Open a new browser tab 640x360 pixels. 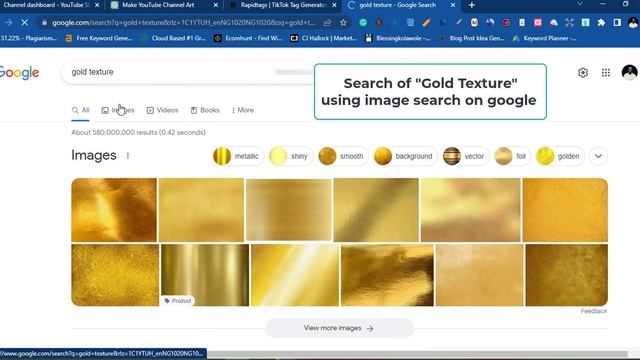(472, 5)
